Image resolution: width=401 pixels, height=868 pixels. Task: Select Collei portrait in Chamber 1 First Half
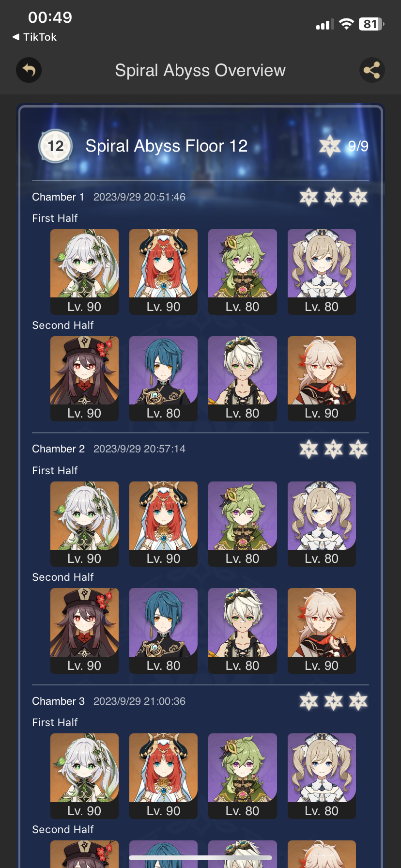tap(243, 272)
